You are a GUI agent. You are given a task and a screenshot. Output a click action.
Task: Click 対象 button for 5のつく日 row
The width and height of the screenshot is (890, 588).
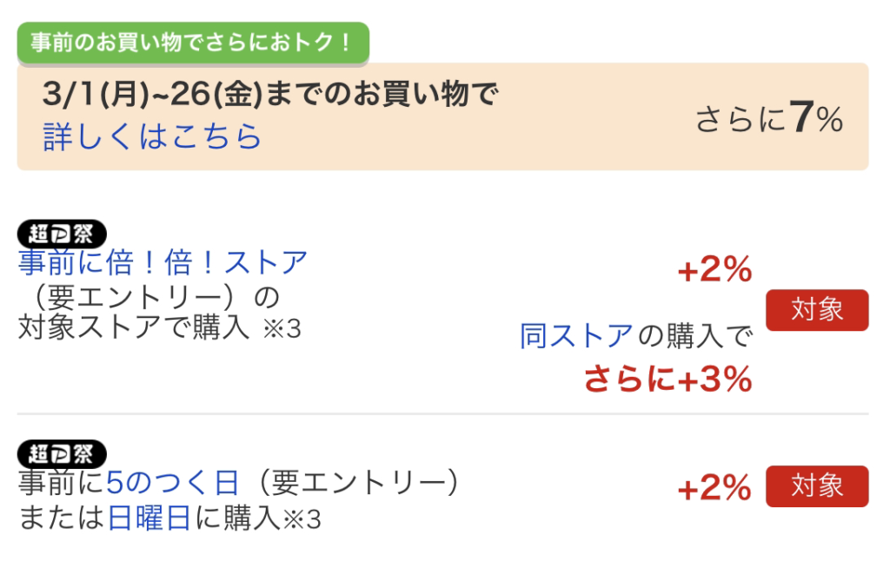pos(817,486)
